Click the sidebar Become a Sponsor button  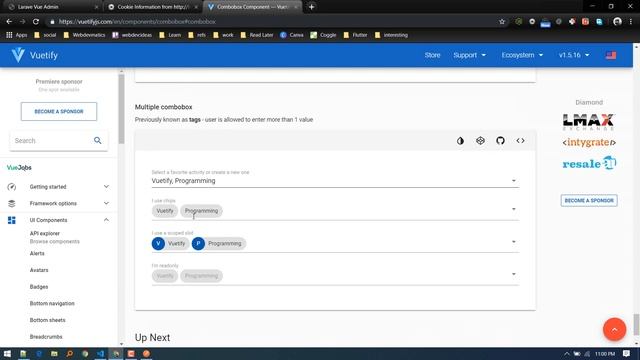[59, 111]
